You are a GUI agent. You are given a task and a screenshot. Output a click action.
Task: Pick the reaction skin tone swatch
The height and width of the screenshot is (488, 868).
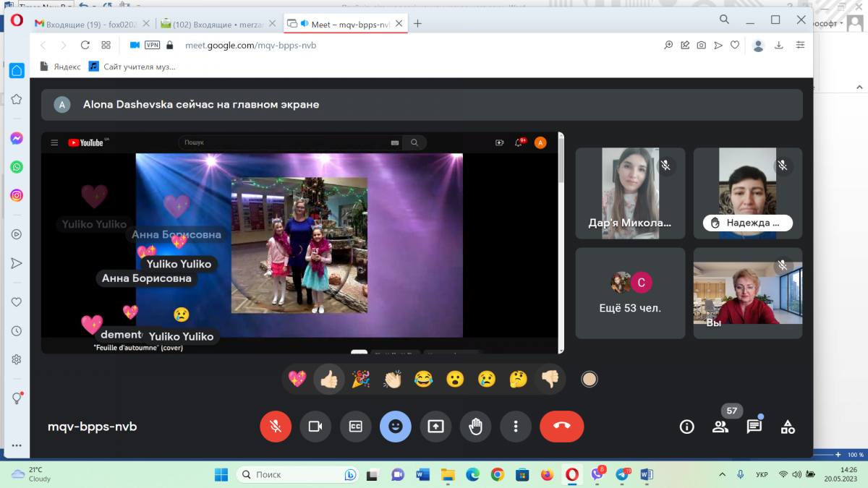click(590, 379)
